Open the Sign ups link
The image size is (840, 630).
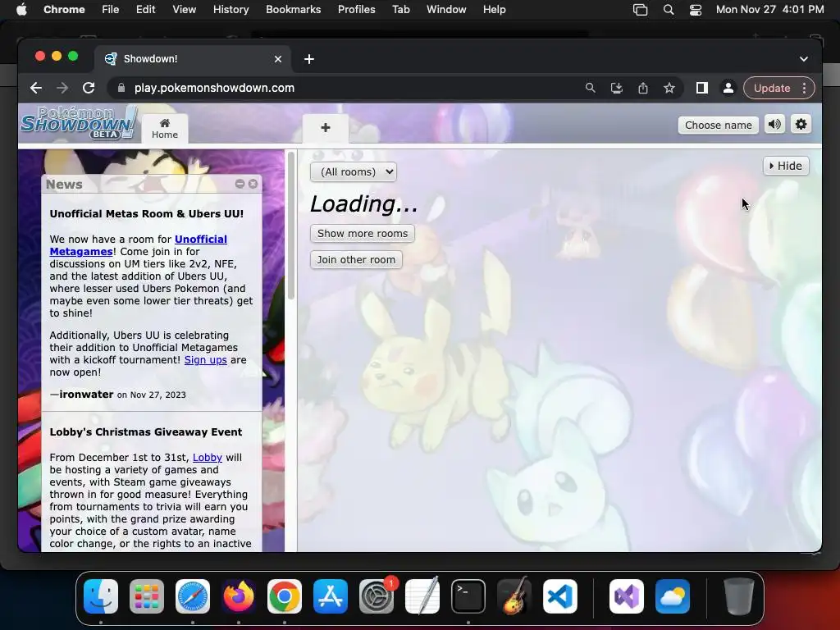pos(205,360)
